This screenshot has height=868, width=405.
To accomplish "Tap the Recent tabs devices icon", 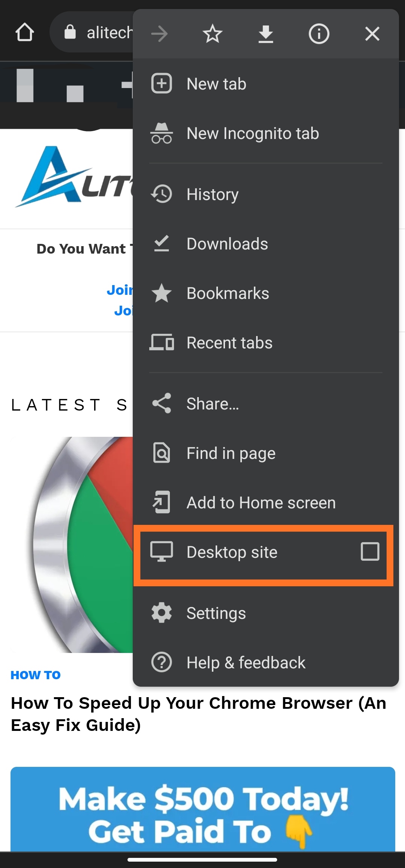I will [x=162, y=342].
